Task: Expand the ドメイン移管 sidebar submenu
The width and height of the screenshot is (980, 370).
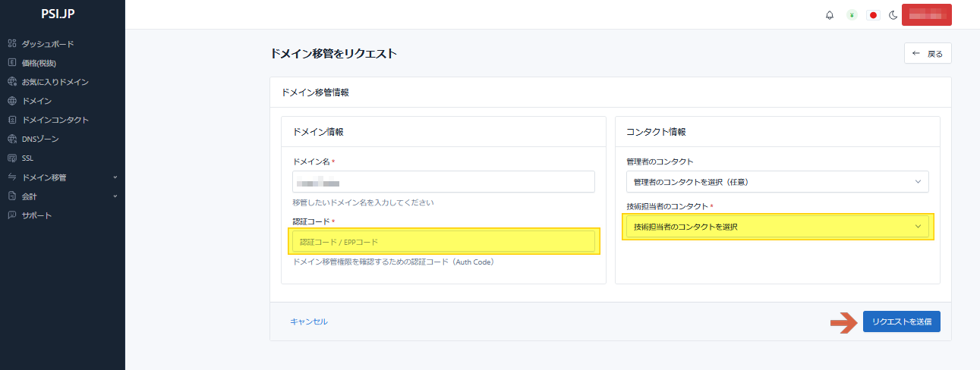Action: (x=115, y=177)
